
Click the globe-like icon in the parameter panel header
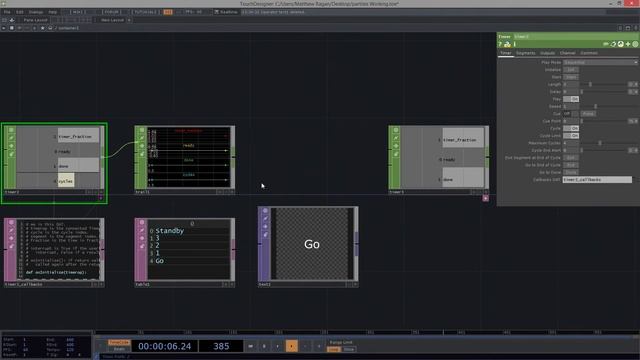tap(620, 44)
